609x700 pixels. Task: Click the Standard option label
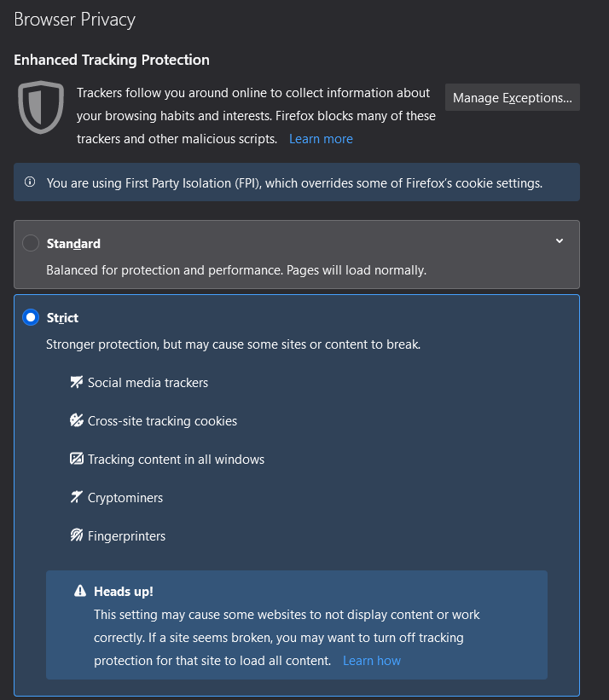[x=73, y=244]
